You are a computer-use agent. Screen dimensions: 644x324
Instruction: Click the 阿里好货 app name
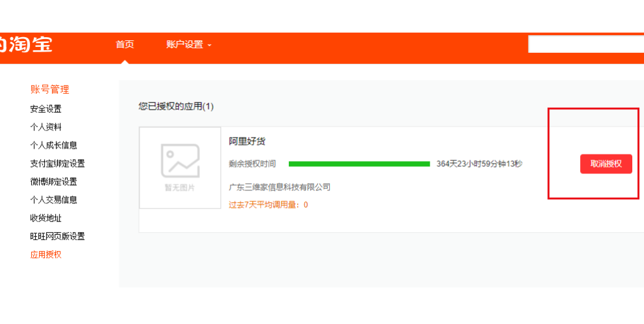point(247,141)
